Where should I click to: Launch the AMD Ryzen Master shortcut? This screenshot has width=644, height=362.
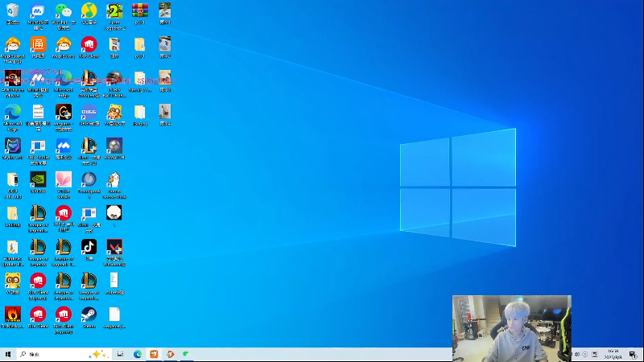click(13, 78)
